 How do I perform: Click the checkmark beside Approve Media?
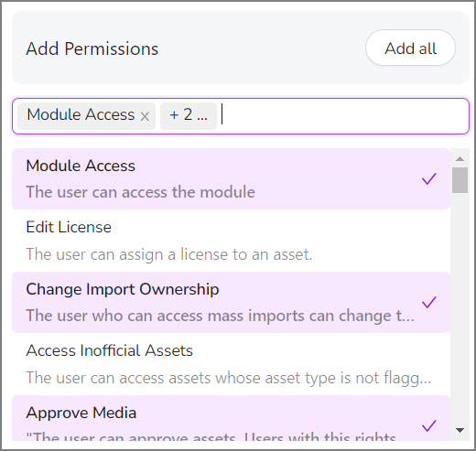(x=429, y=425)
